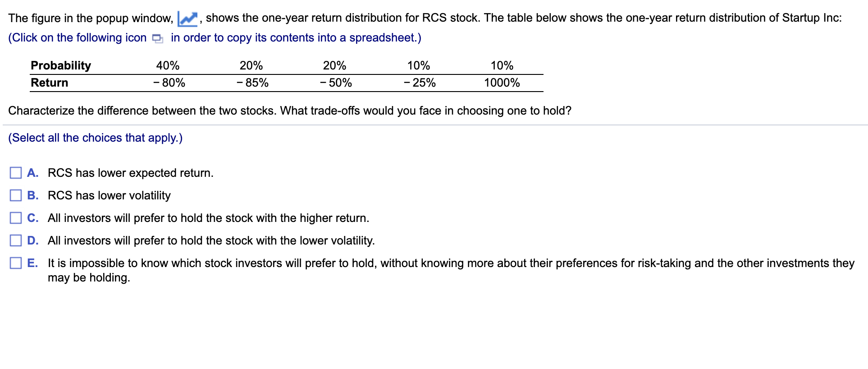The width and height of the screenshot is (868, 369).
Task: Select the Return row header
Action: click(x=49, y=83)
